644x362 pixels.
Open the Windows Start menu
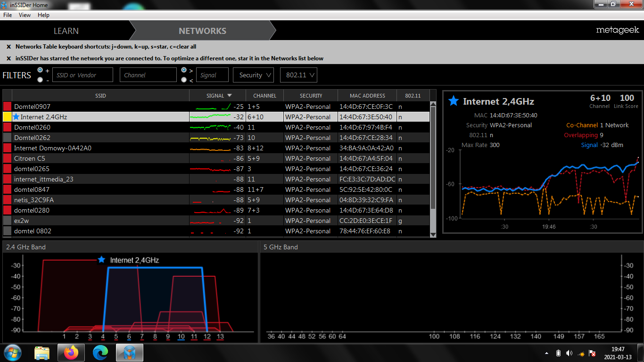[x=13, y=353]
